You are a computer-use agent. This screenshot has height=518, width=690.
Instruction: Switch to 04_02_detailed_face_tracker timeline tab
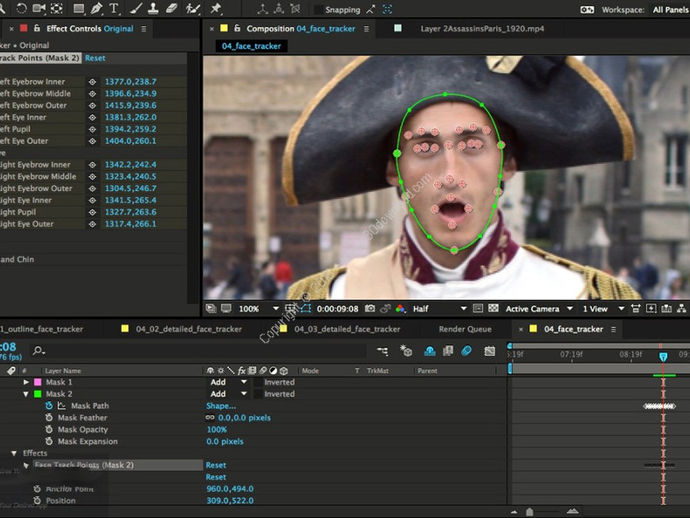(189, 329)
